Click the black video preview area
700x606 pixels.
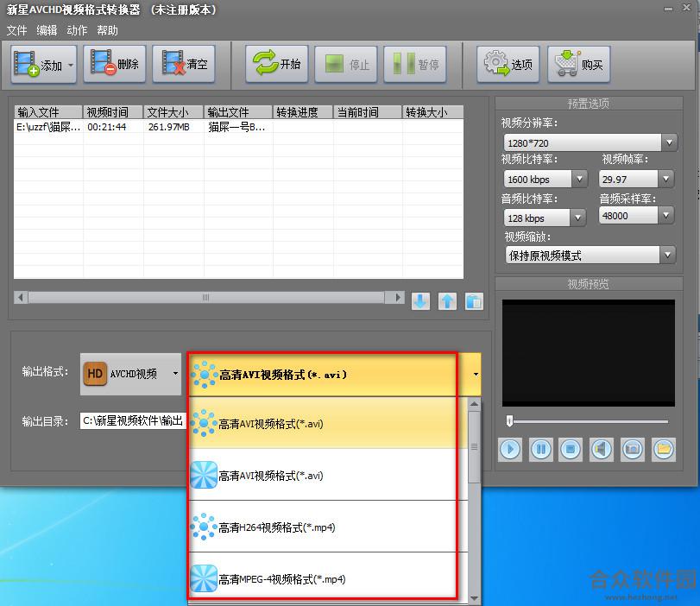click(x=589, y=353)
